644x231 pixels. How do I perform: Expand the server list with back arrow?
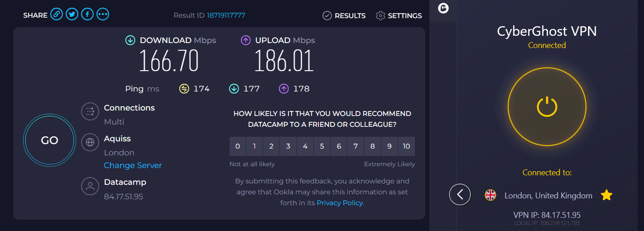[x=460, y=195]
